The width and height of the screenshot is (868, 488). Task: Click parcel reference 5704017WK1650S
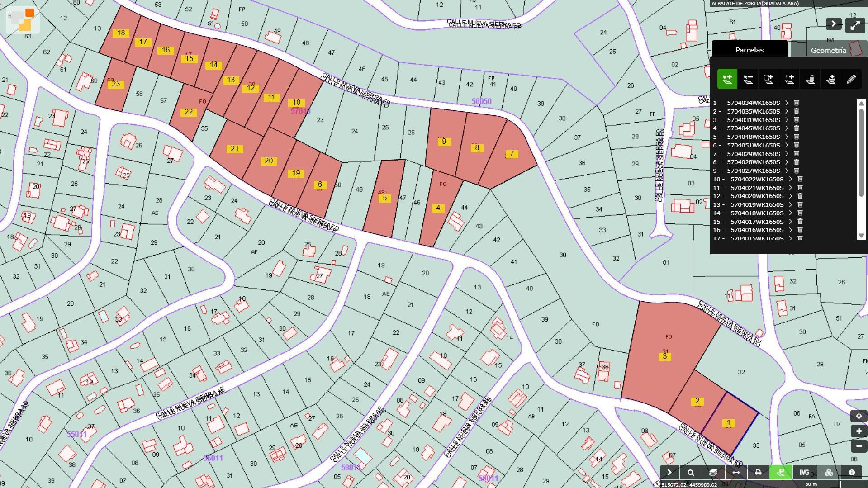757,222
